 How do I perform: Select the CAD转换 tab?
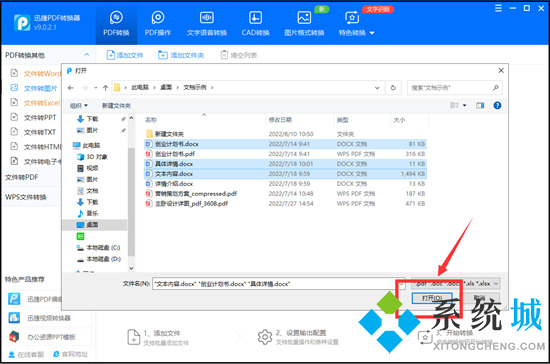point(255,24)
